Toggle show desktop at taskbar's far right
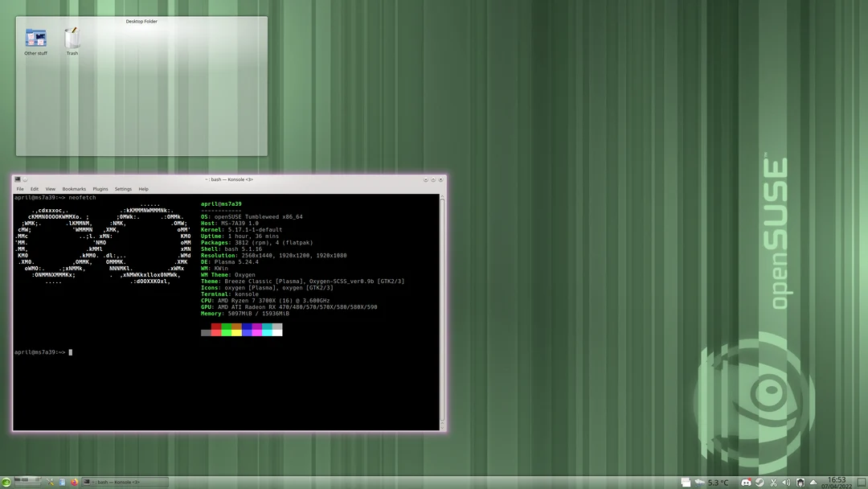 point(862,482)
